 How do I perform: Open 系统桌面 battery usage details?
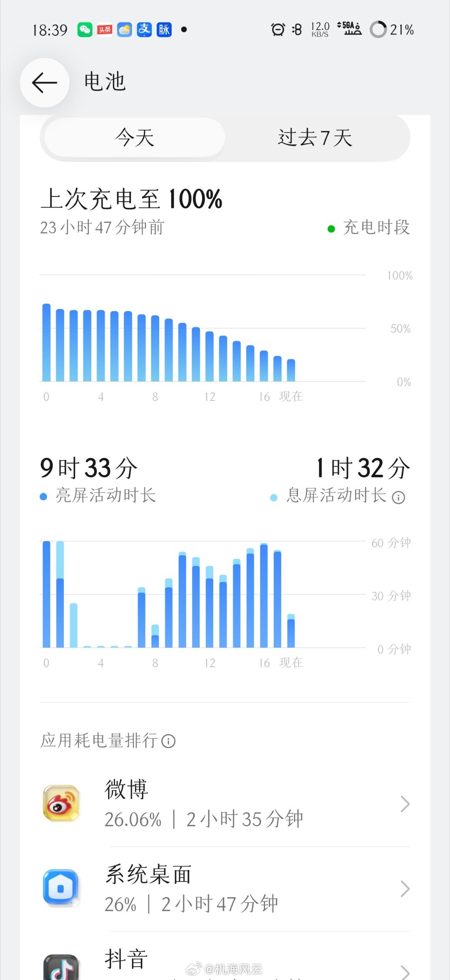click(225, 889)
